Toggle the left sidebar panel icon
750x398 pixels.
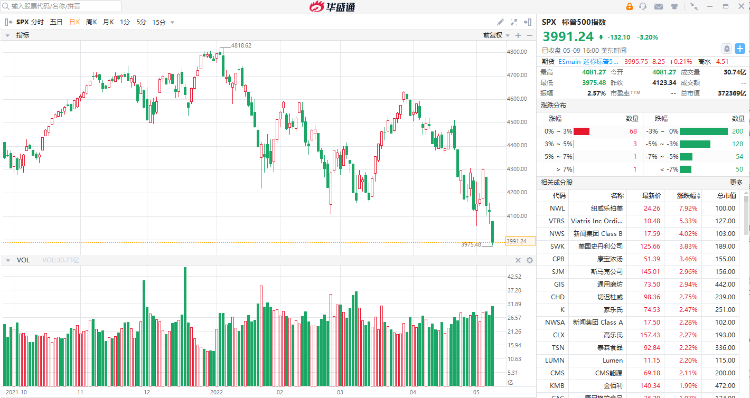8,22
